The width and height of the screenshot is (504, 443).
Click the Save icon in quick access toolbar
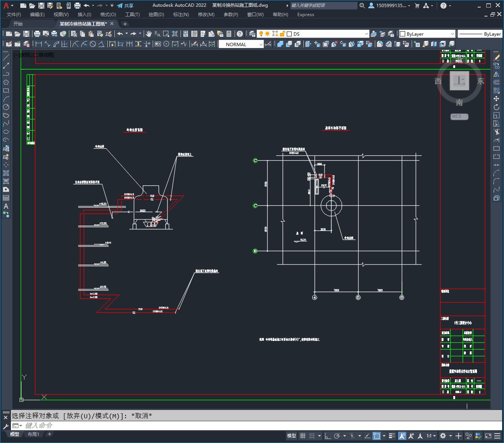point(41,5)
